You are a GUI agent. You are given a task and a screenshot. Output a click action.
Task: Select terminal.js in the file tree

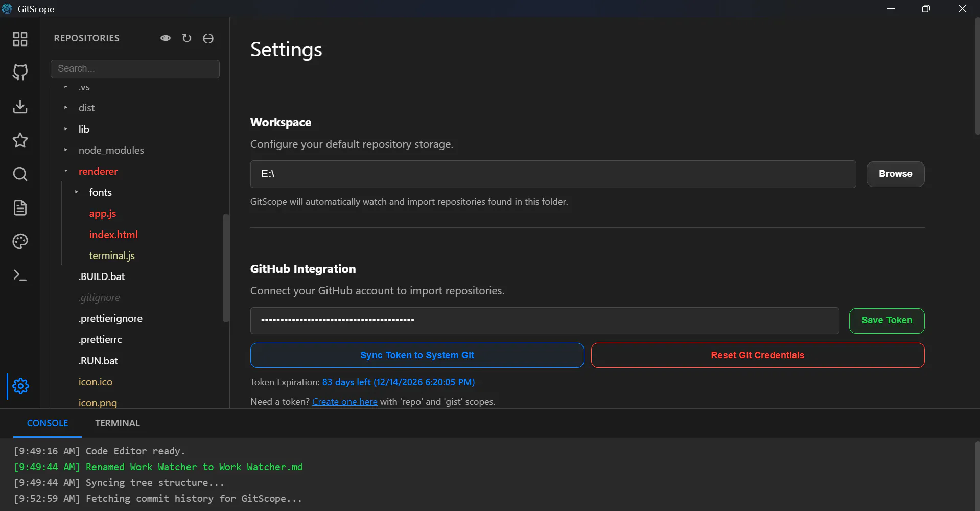point(112,255)
